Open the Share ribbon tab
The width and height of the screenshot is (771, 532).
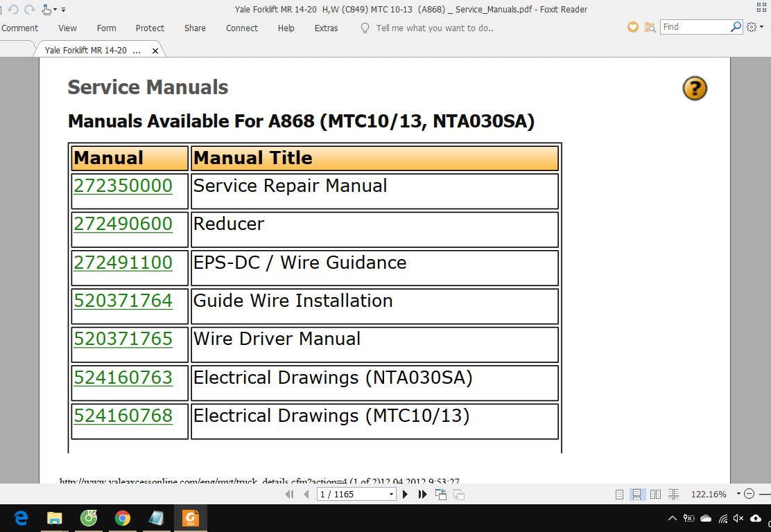[x=195, y=28]
